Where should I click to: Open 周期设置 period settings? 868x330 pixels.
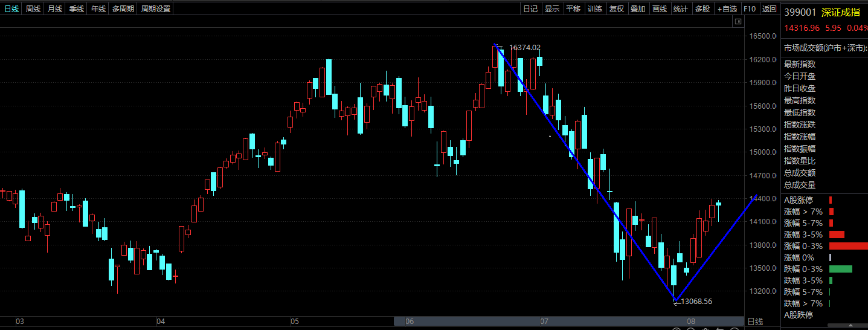(156, 9)
